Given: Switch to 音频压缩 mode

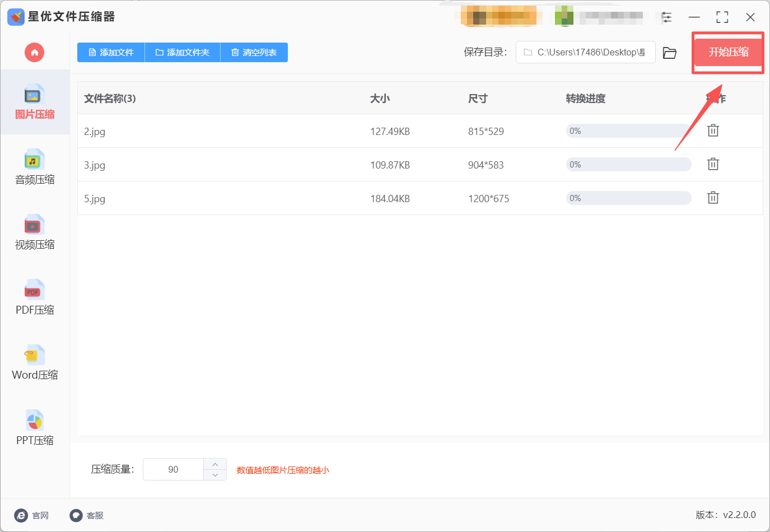Looking at the screenshot, I should click(x=35, y=167).
